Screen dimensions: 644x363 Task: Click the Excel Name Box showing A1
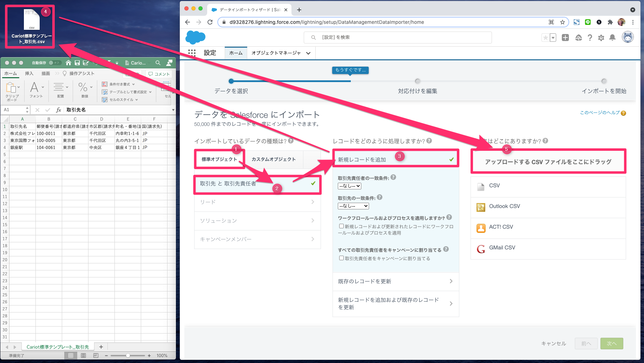[x=15, y=110]
